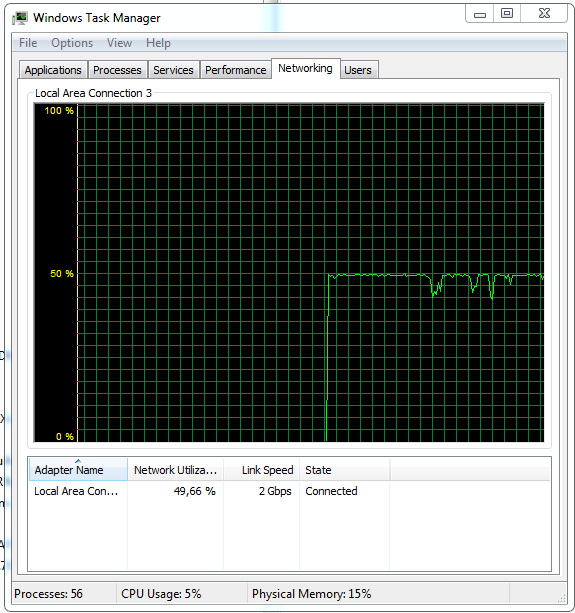Screen dimensions: 575x613
Task: Click the Local Area Connection 3 graph
Action: pyautogui.click(x=289, y=273)
